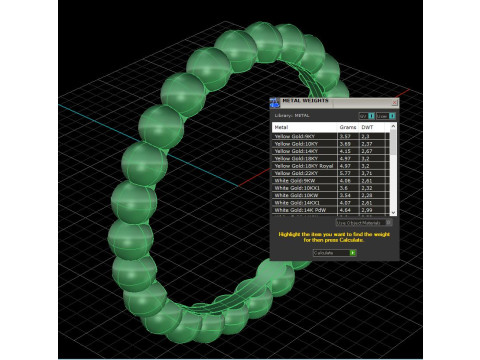Select the Yellow Gold:14KY row
The image size is (480, 360).
[331, 151]
